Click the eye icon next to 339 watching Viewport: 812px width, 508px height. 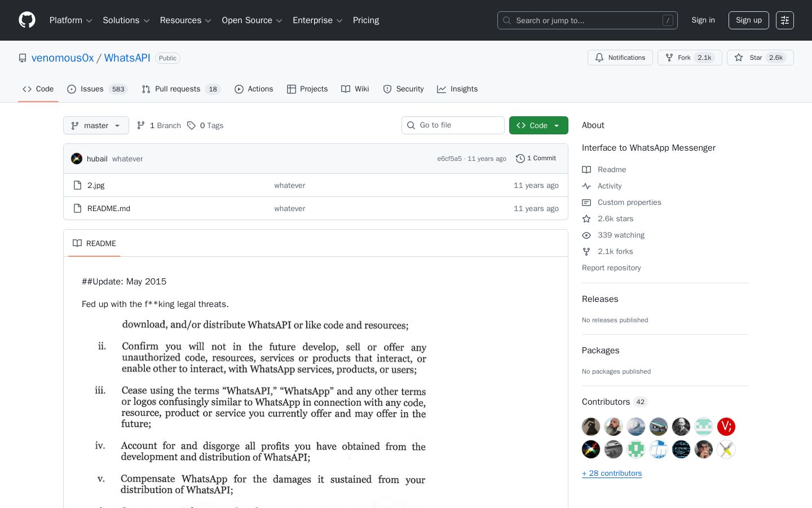[x=586, y=235]
